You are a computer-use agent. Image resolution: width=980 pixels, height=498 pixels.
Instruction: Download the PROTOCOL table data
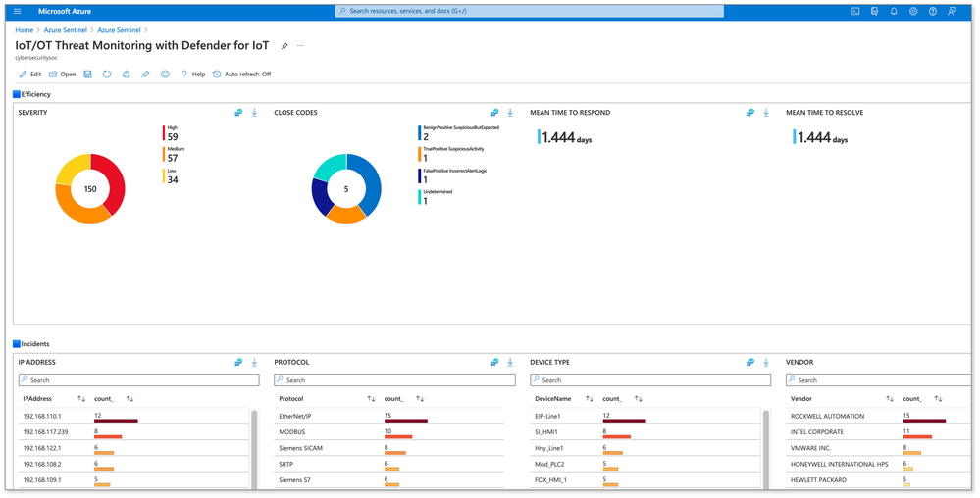[x=510, y=362]
